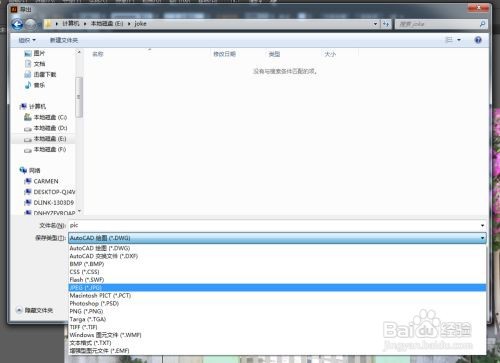This screenshot has height=363, width=500.
Task: Select 计算机 in navigation pane
Action: 33,107
